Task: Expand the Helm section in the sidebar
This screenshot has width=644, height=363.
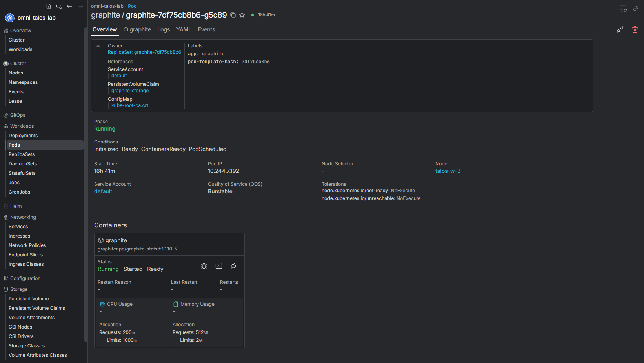Action: 16,206
